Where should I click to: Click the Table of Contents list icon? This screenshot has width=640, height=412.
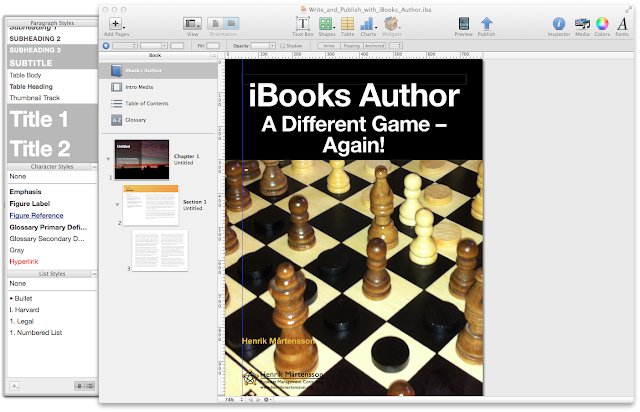(116, 103)
